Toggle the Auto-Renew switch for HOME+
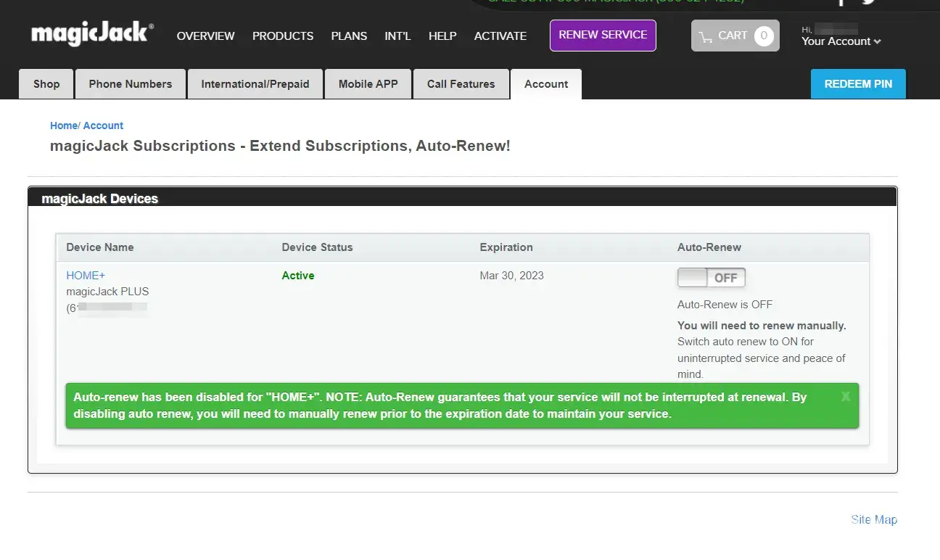Viewport: 940px width, 560px height. (x=711, y=278)
